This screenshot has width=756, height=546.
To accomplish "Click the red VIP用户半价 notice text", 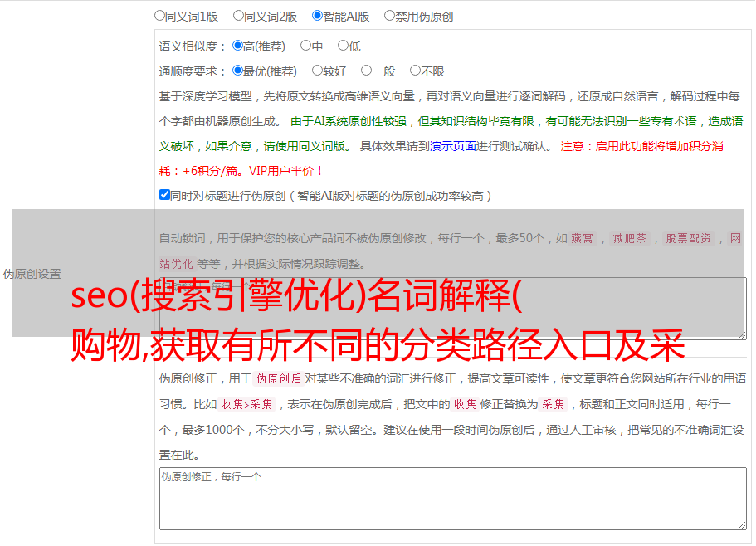I will pos(286,171).
